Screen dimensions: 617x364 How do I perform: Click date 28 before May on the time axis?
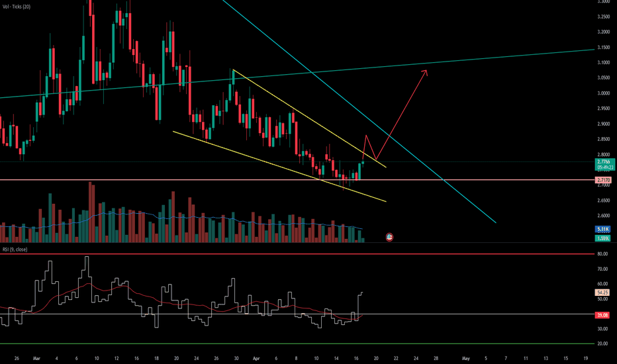pos(436,359)
